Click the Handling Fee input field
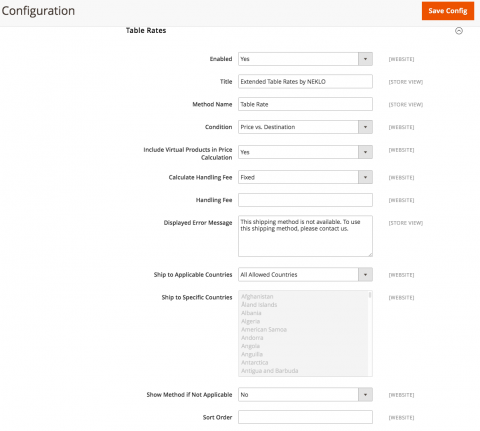This screenshot has height=431, width=480. tap(305, 200)
